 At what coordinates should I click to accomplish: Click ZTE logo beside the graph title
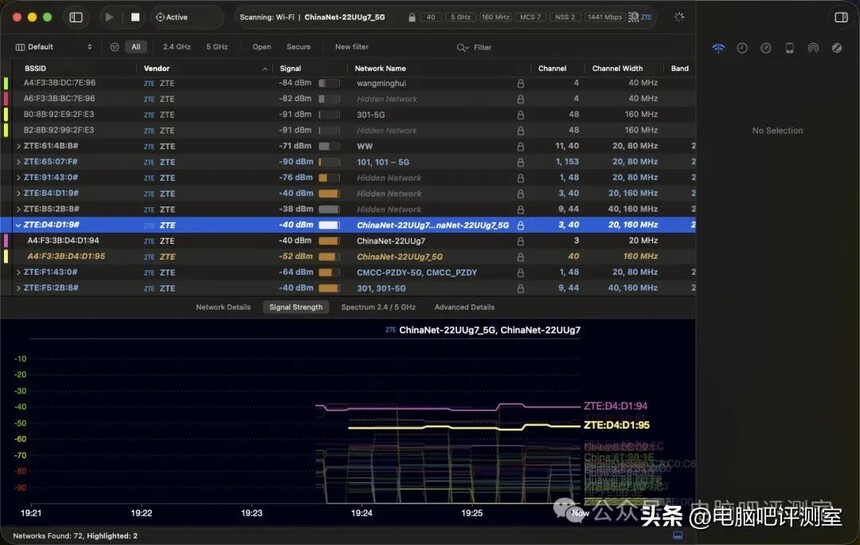coord(390,330)
